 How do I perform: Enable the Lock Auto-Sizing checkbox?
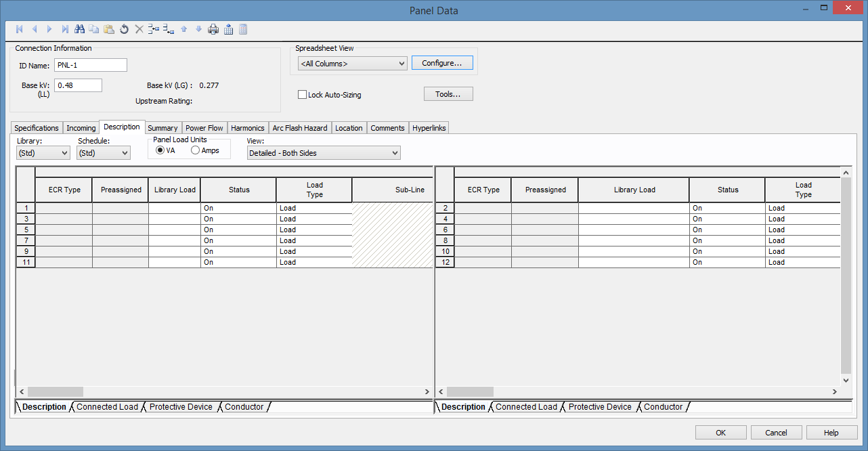(303, 95)
